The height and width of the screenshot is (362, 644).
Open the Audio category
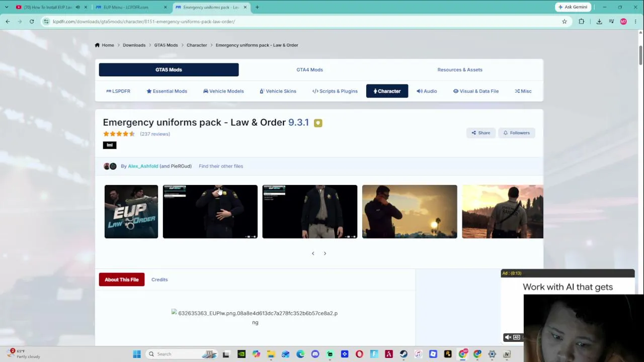(x=427, y=91)
